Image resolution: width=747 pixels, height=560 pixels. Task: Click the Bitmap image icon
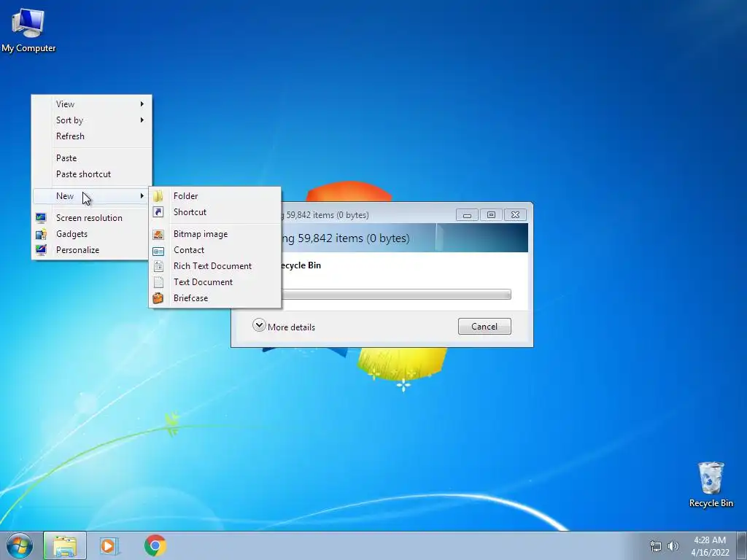coord(158,234)
